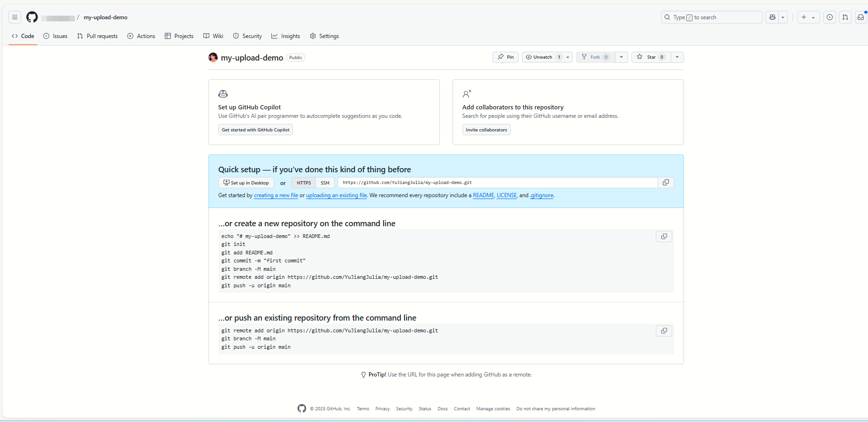Click the echo README.md command line
Viewport: 868px width, 422px height.
tap(276, 237)
